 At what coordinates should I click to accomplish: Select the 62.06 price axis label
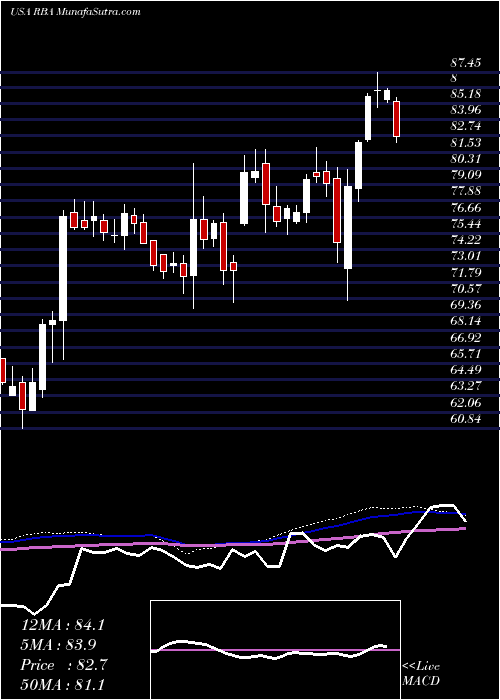tap(466, 403)
